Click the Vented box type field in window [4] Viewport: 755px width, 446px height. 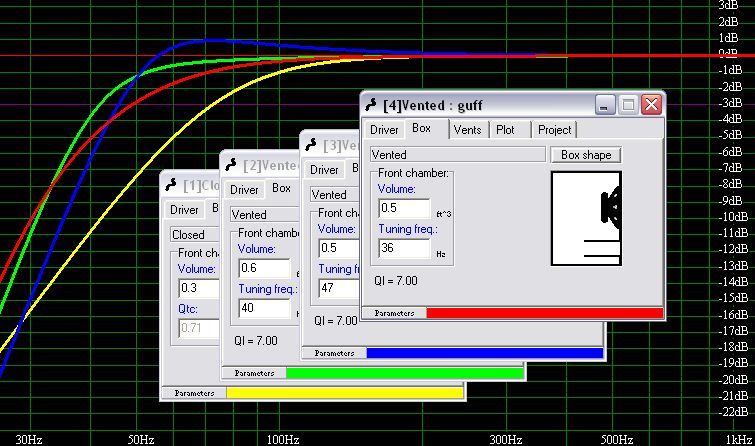(x=457, y=155)
